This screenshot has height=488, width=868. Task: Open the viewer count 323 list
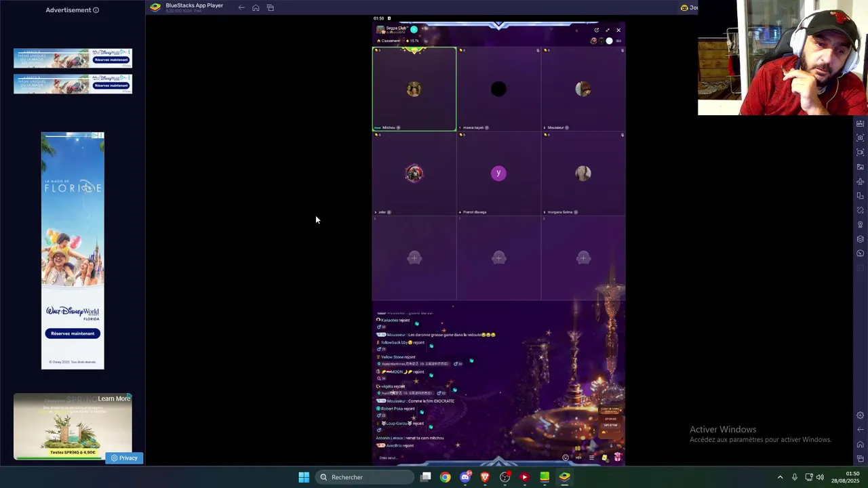[618, 41]
